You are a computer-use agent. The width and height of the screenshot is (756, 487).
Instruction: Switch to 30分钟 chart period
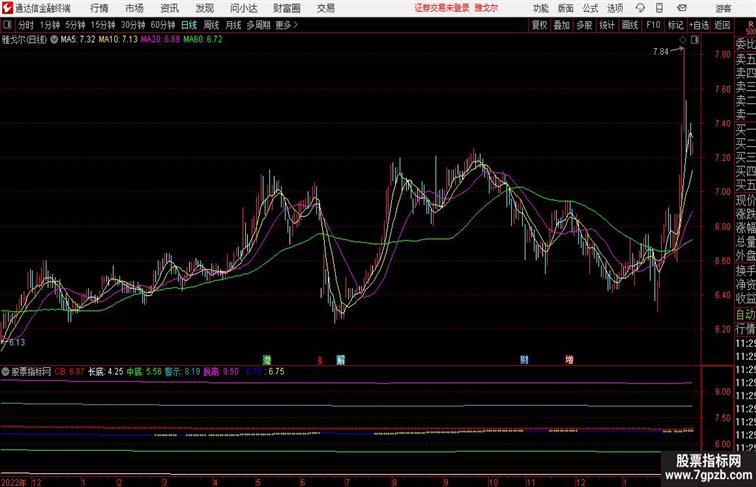point(133,25)
